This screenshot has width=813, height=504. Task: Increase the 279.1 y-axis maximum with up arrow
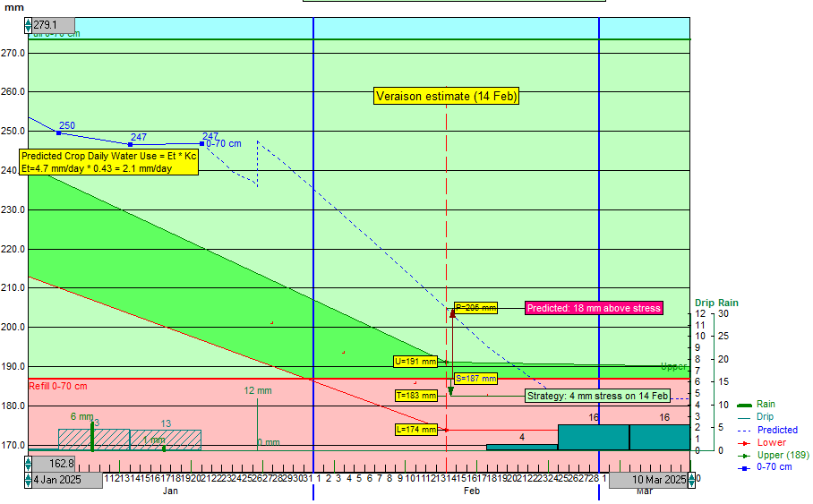coord(28,21)
